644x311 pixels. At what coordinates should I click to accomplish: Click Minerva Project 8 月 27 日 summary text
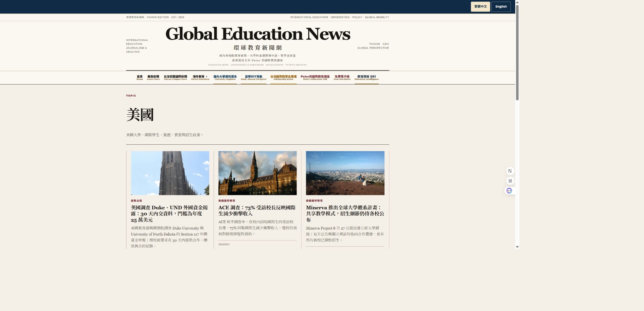click(345, 234)
